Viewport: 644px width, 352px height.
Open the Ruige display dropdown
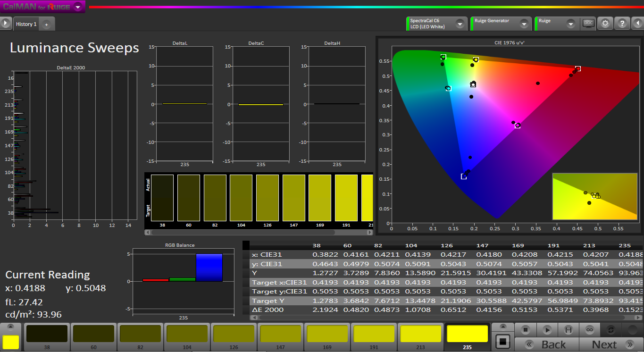pos(571,24)
